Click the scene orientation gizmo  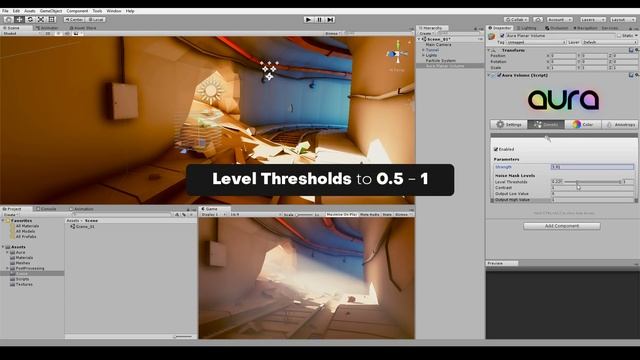[x=397, y=53]
